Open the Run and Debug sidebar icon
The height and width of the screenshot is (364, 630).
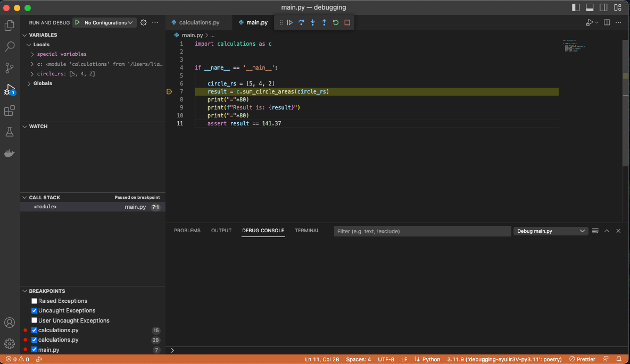[9, 90]
